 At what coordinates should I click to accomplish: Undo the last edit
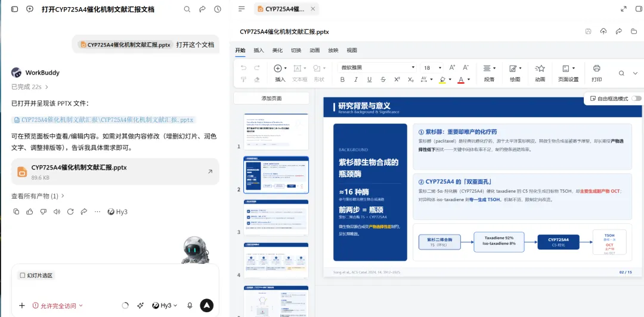[x=243, y=68]
